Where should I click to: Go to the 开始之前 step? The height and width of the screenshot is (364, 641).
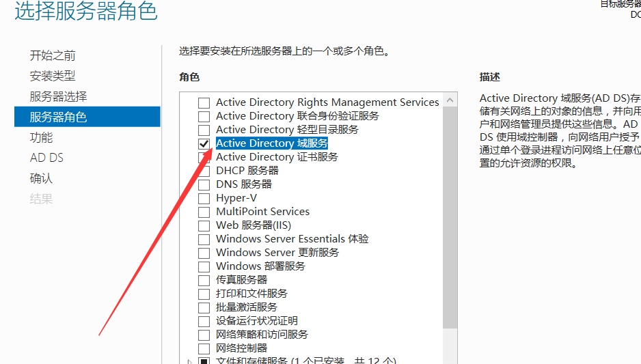[x=53, y=55]
